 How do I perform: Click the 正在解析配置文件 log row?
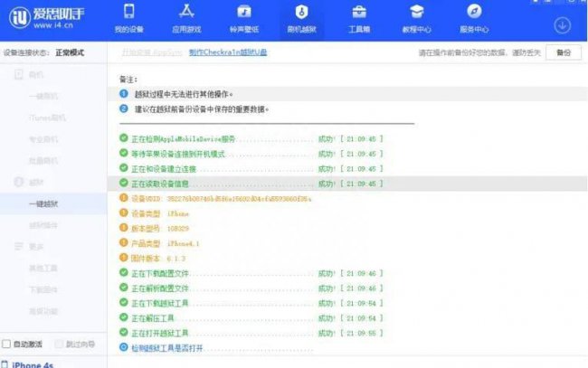[251, 288]
